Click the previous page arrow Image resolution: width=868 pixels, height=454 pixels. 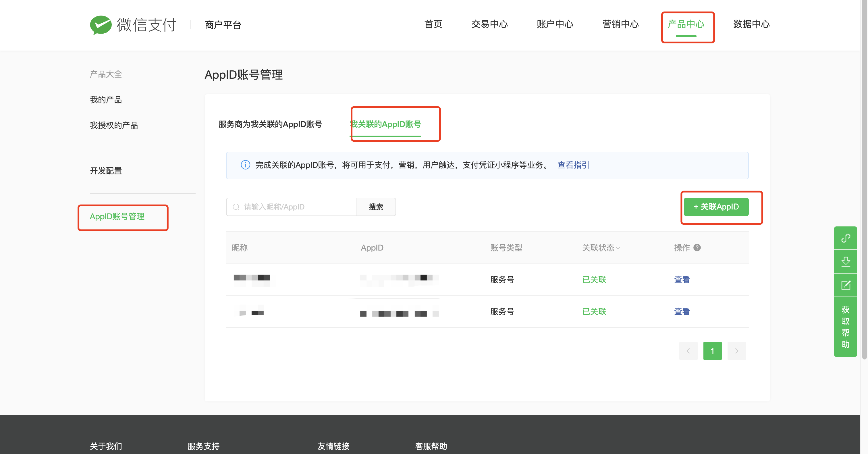pos(688,351)
